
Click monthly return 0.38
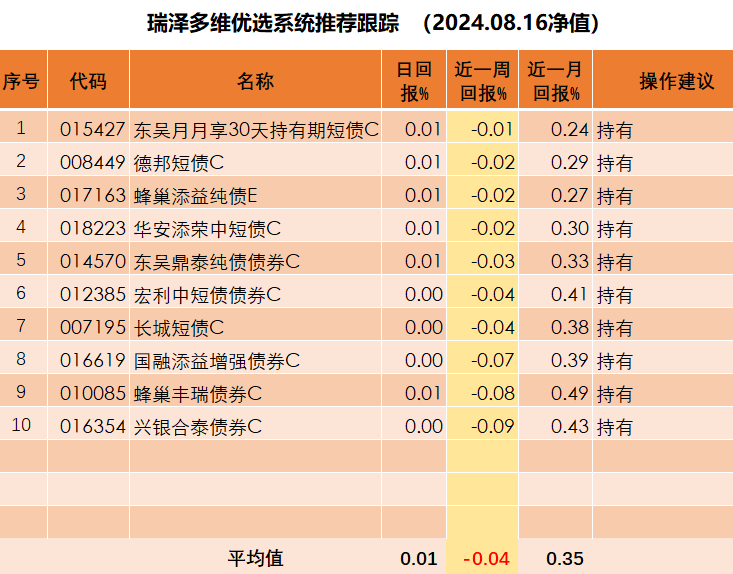click(x=569, y=327)
